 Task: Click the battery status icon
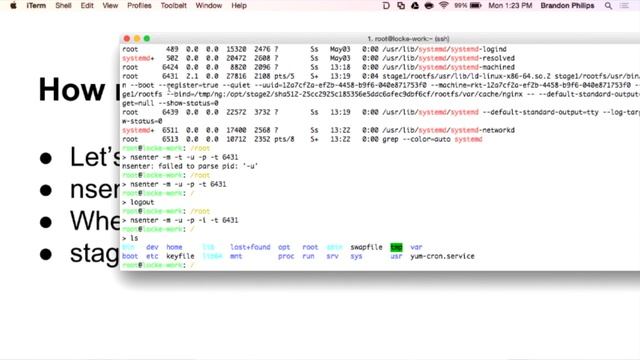coord(476,6)
